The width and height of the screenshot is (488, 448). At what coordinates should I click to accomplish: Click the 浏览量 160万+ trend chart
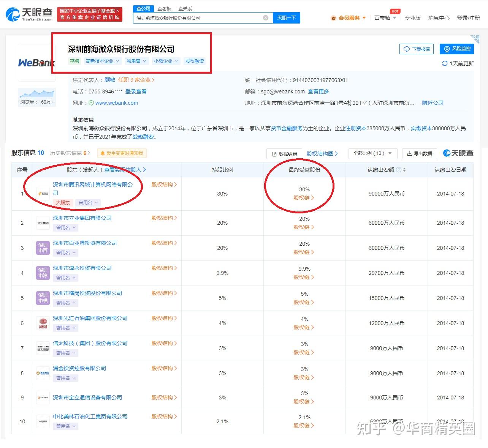37,97
